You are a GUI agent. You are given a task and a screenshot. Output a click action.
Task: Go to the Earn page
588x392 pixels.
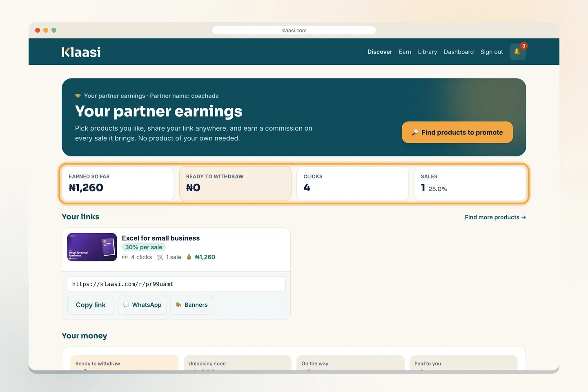405,52
